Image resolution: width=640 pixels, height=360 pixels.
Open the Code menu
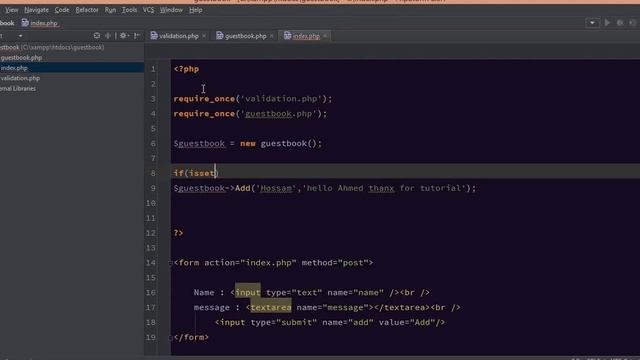[x=62, y=10]
